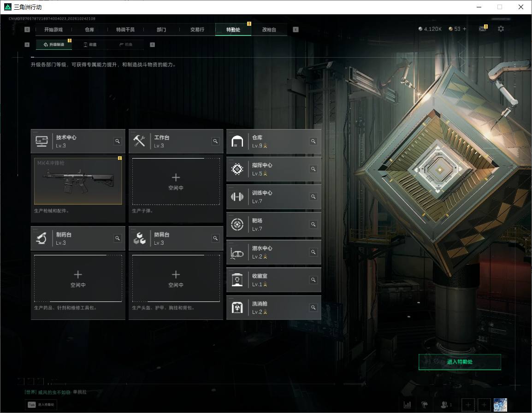Inspect 工作台 with its magnifier icon

tap(215, 141)
